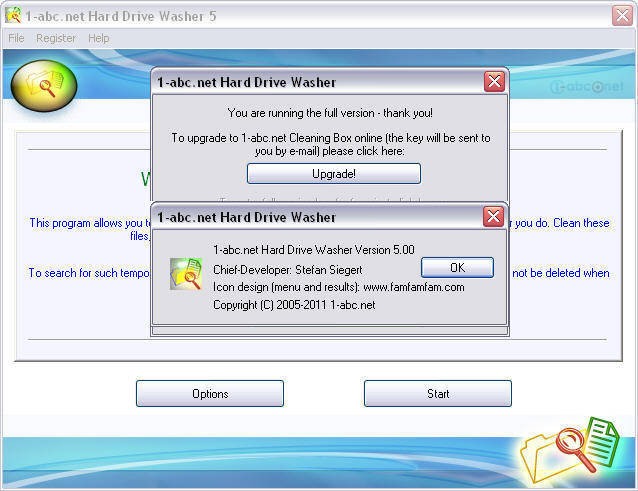Close the Hard Drive Washer 5 main window
Screen dimensions: 638x491
(622, 16)
